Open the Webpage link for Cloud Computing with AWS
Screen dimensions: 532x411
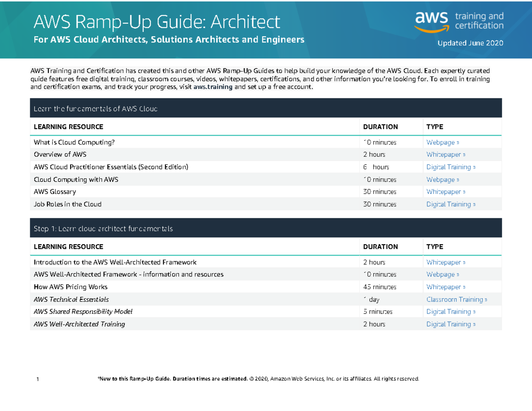pos(442,179)
